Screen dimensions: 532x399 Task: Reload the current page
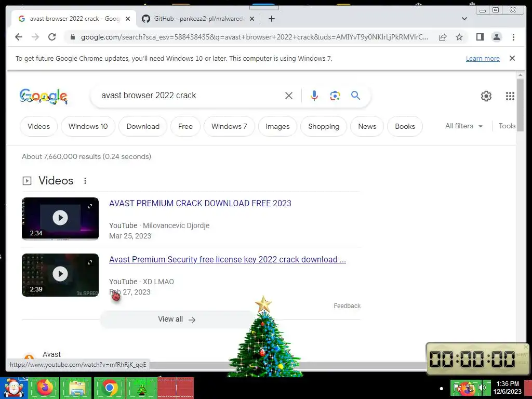coord(52,37)
